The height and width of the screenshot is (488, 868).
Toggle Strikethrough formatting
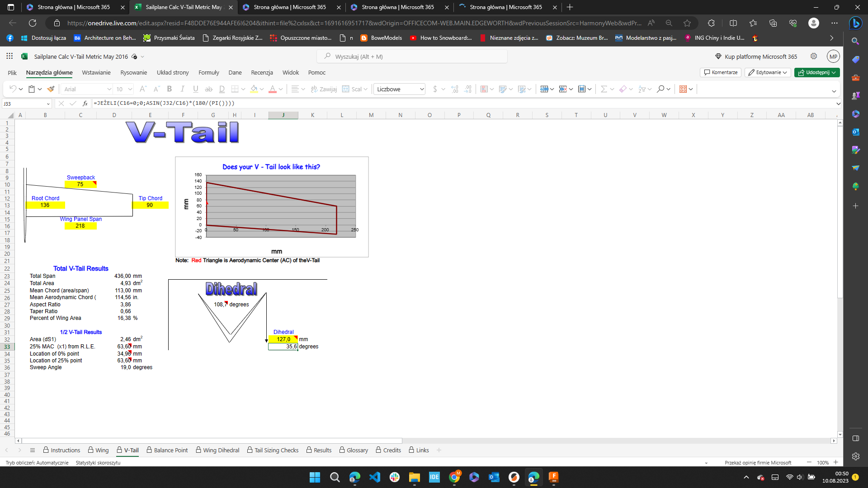tap(208, 89)
